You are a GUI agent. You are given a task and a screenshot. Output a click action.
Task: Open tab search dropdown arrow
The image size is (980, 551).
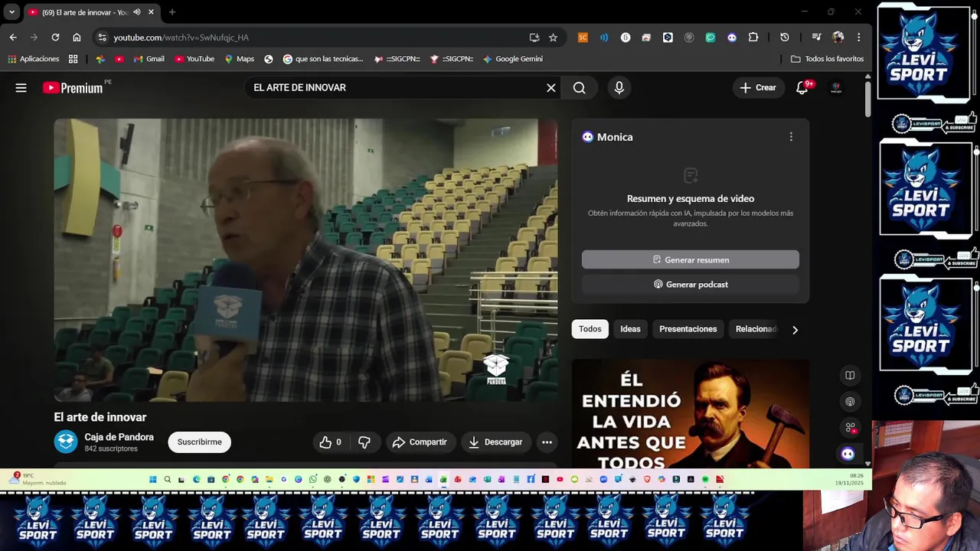(x=11, y=12)
